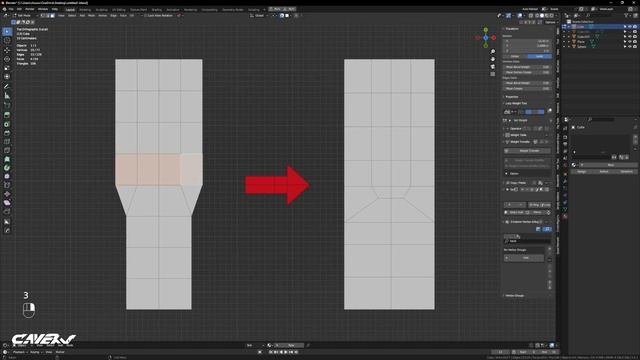The width and height of the screenshot is (640, 360).
Task: Toggle visibility of Cube.002 in outliner
Action: click(x=629, y=37)
